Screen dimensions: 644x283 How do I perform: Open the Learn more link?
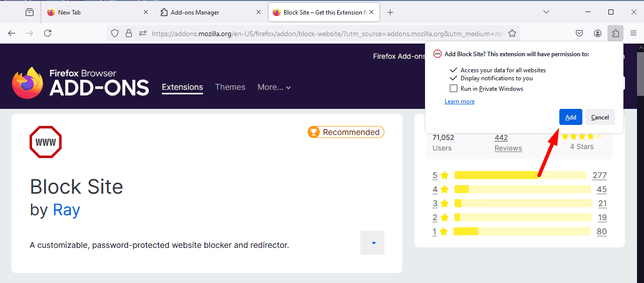(x=459, y=101)
